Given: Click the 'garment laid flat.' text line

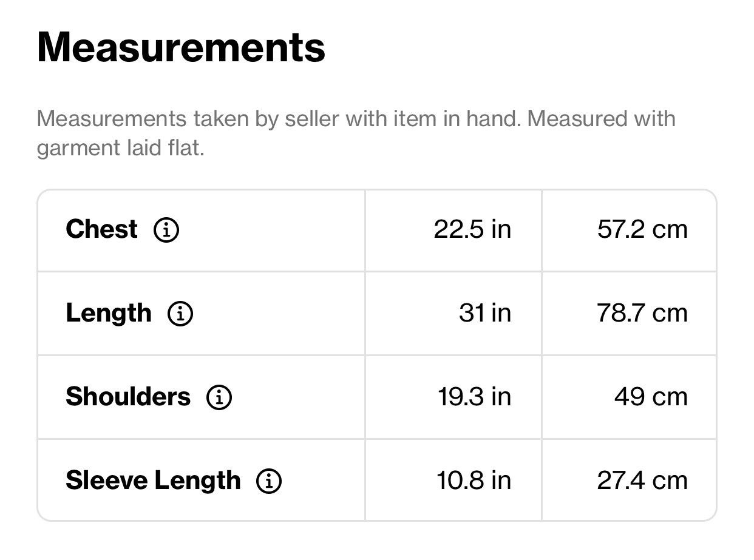Looking at the screenshot, I should (x=121, y=148).
